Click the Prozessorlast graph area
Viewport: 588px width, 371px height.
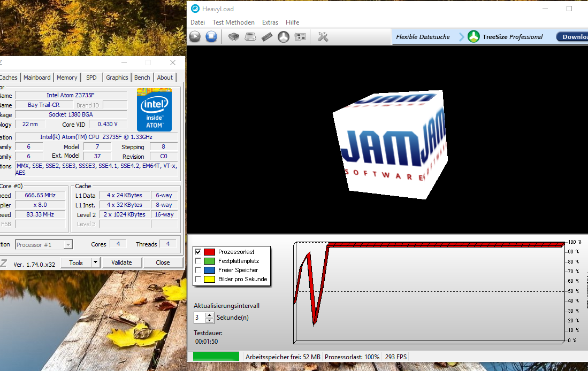pos(430,292)
